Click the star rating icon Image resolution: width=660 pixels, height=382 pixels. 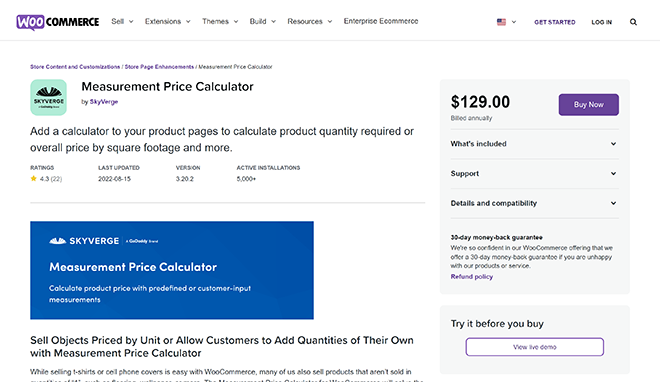[x=34, y=179]
